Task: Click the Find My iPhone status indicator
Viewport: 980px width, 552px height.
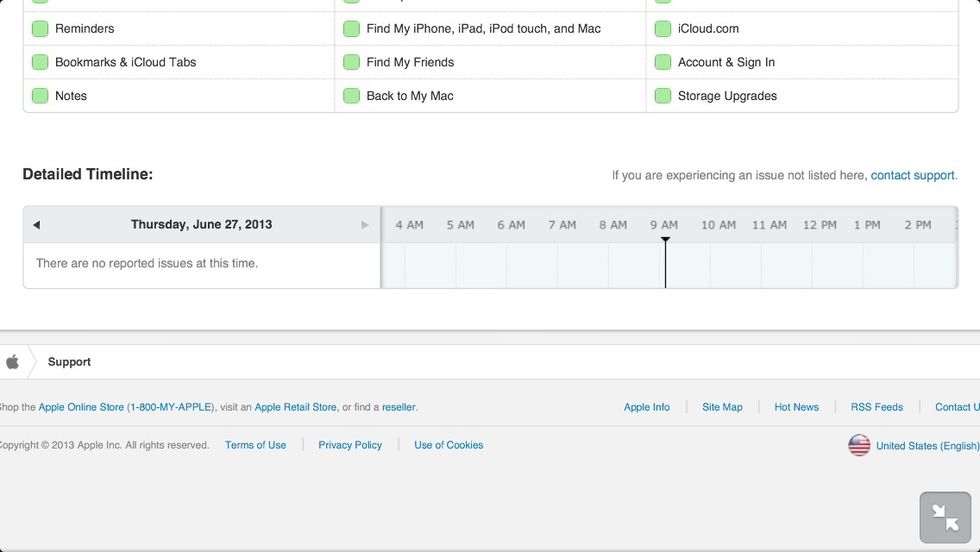Action: click(x=351, y=29)
